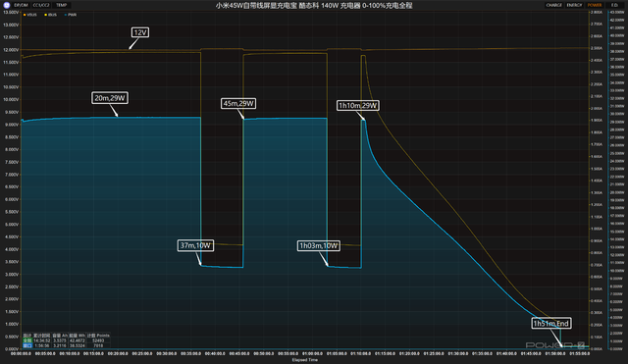This screenshot has height=364, width=628.
Task: Switch to the ENERGY view tab
Action: 574,5
